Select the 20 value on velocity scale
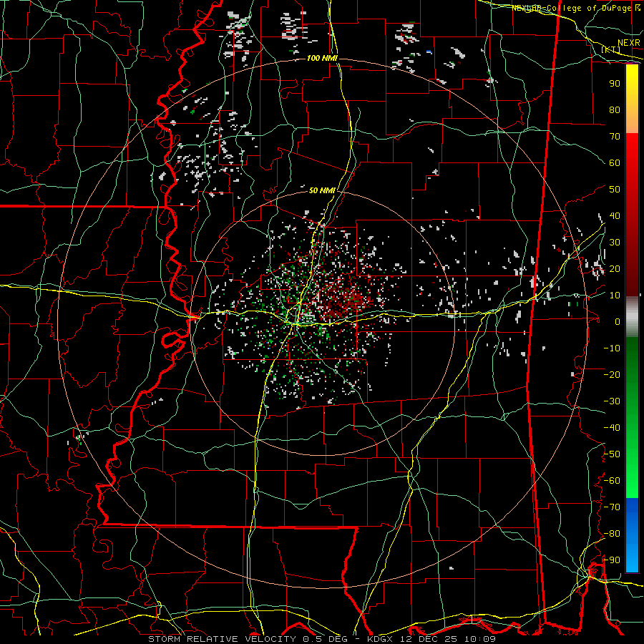This screenshot has width=644, height=644. point(615,268)
